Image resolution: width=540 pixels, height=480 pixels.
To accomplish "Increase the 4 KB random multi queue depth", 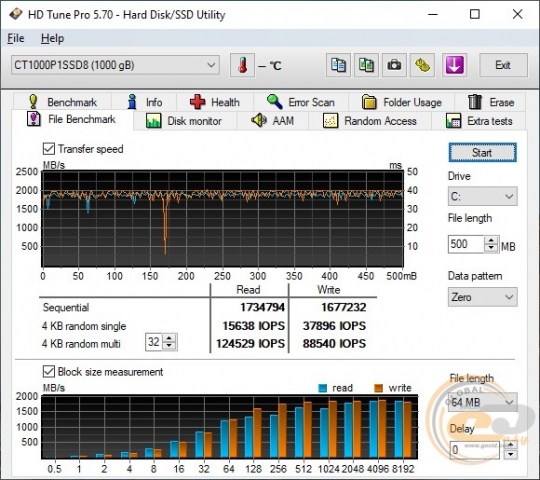I will pyautogui.click(x=169, y=338).
